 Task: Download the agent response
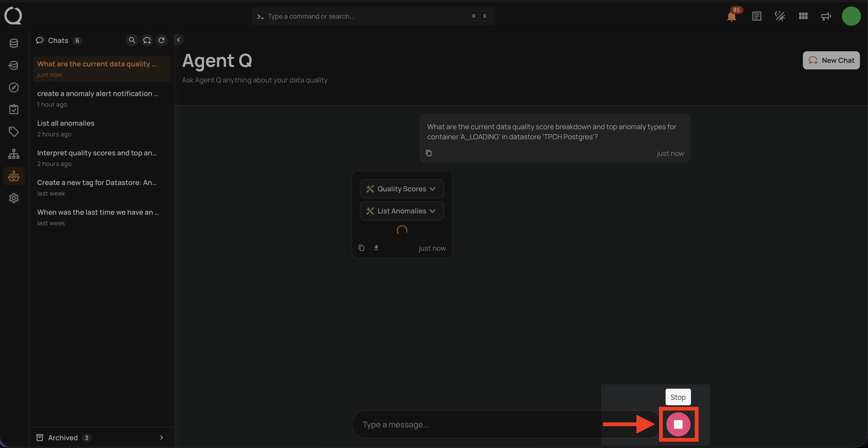(376, 248)
